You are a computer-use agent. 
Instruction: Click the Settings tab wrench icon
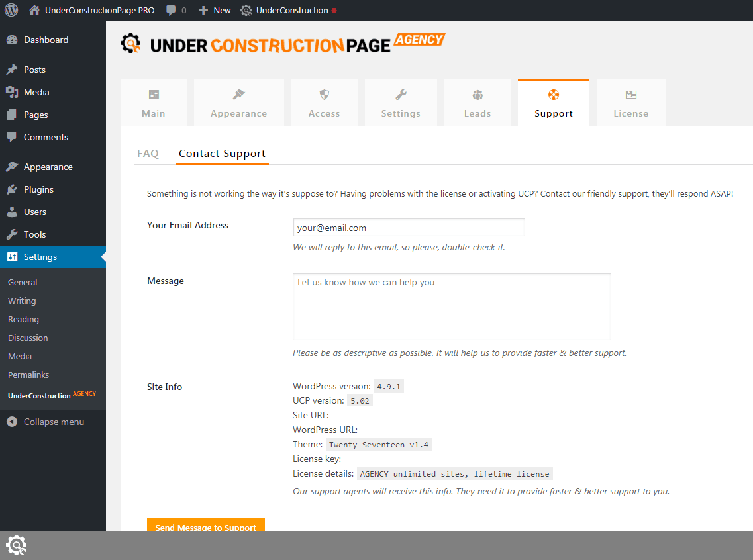pos(401,95)
